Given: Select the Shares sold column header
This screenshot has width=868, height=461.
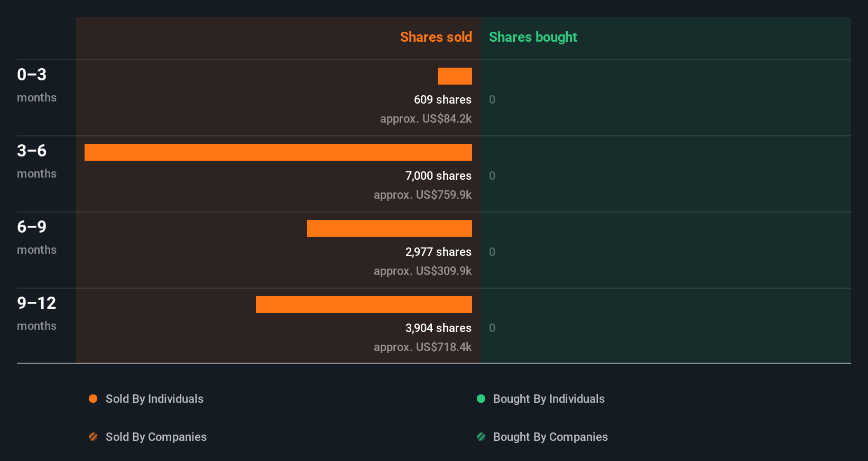Looking at the screenshot, I should (x=436, y=37).
